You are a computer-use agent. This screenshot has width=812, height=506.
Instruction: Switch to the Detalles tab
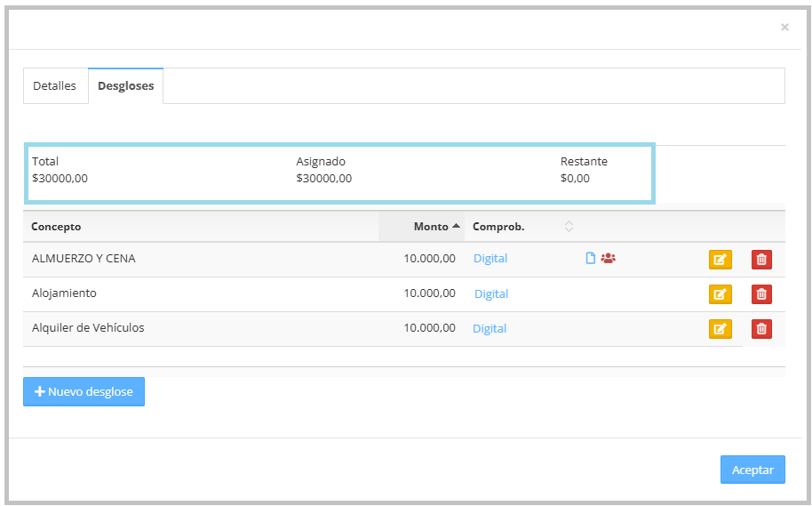pos(55,86)
